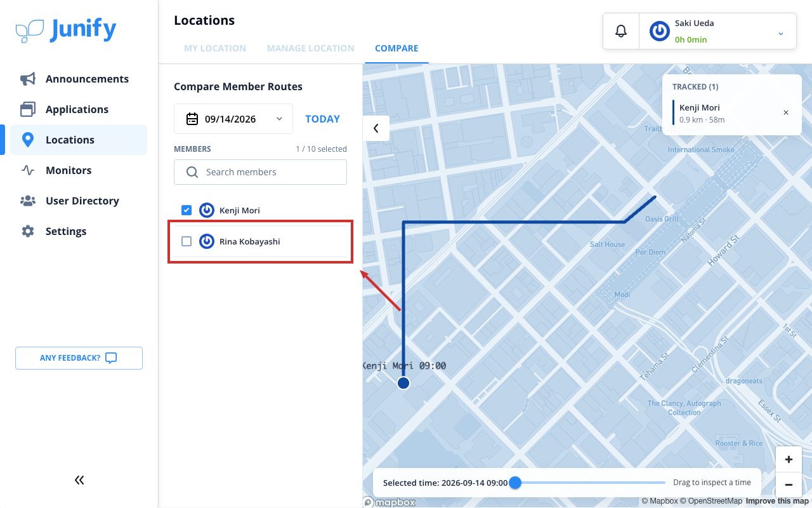Screen dimensions: 812x508
Task: Select the Locations pin icon
Action: click(28, 140)
